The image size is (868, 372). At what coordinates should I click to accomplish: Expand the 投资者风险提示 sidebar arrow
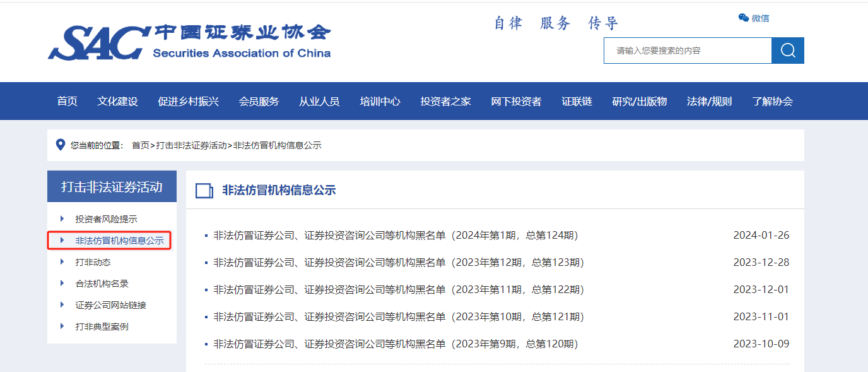point(62,219)
